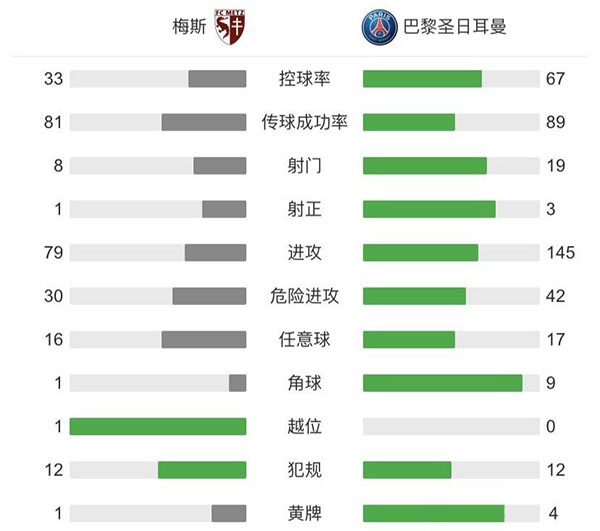Image resolution: width=600 pixels, height=531 pixels.
Task: Click Metz's full green 越位 bar
Action: (158, 426)
